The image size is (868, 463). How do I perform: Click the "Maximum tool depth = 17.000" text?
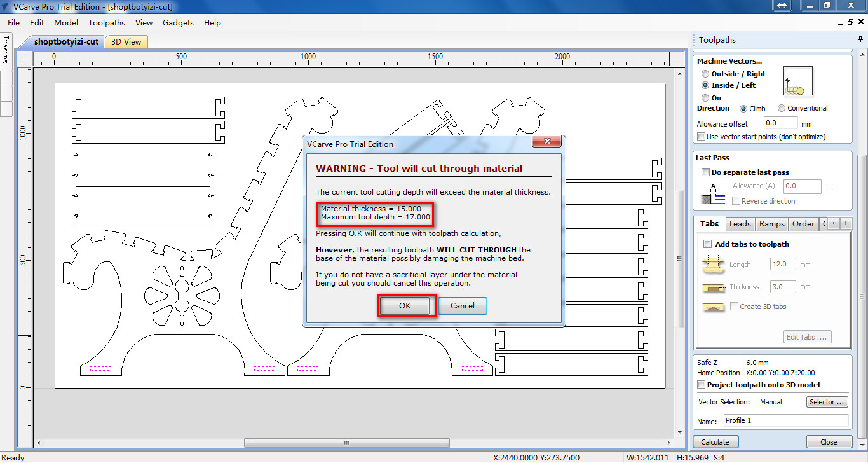point(376,218)
